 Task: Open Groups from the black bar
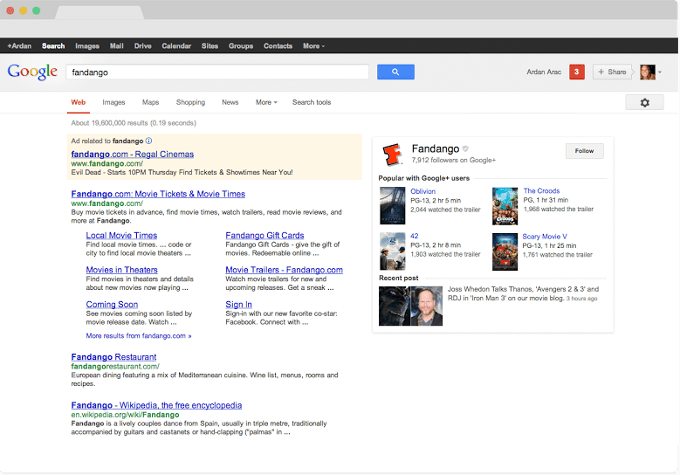241,46
